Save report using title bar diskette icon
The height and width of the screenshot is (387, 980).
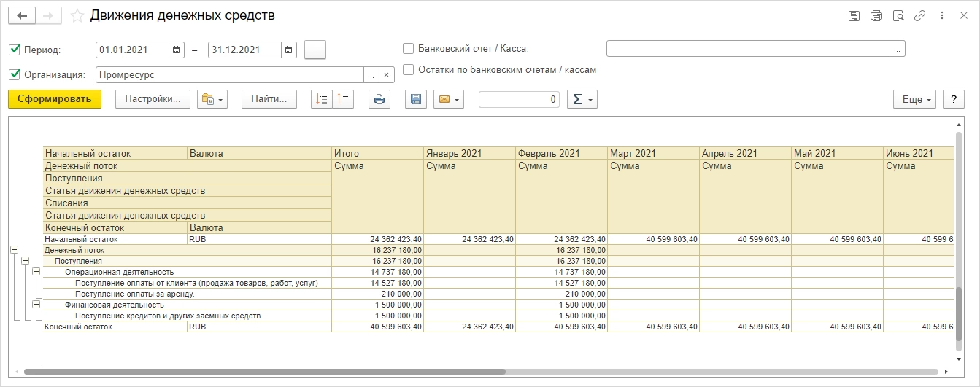(x=854, y=15)
